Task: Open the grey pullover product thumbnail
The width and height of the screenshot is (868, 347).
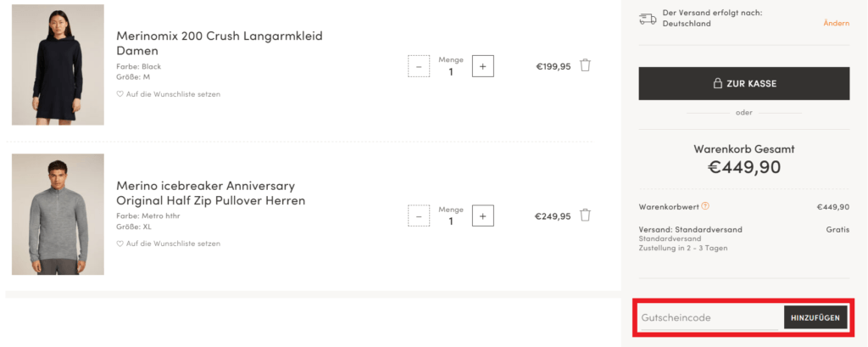Action: tap(58, 215)
